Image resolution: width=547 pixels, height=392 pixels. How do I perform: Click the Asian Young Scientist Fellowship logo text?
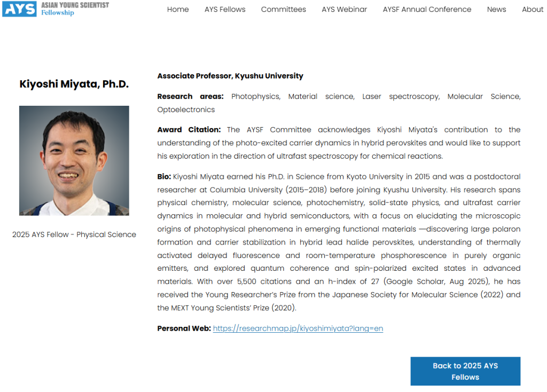tap(75, 9)
